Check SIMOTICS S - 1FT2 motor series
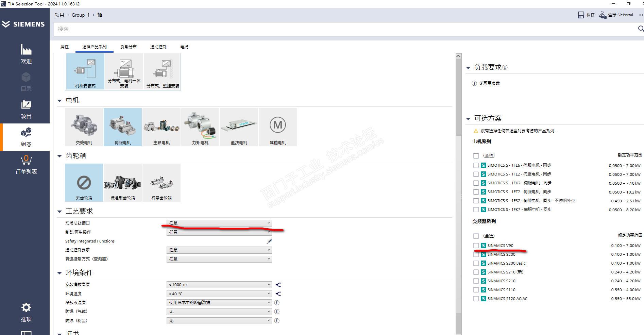644x335 pixels. point(476,192)
